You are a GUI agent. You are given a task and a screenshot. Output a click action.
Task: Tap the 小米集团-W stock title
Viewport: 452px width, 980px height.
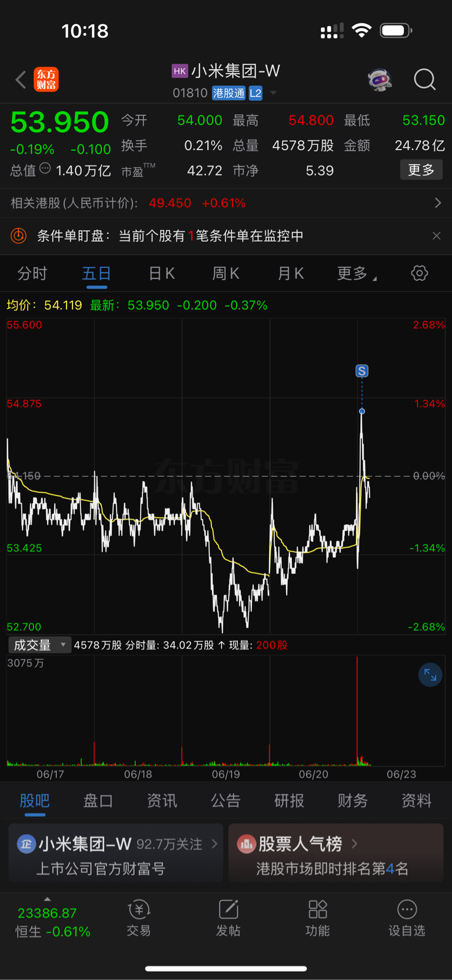click(x=235, y=71)
